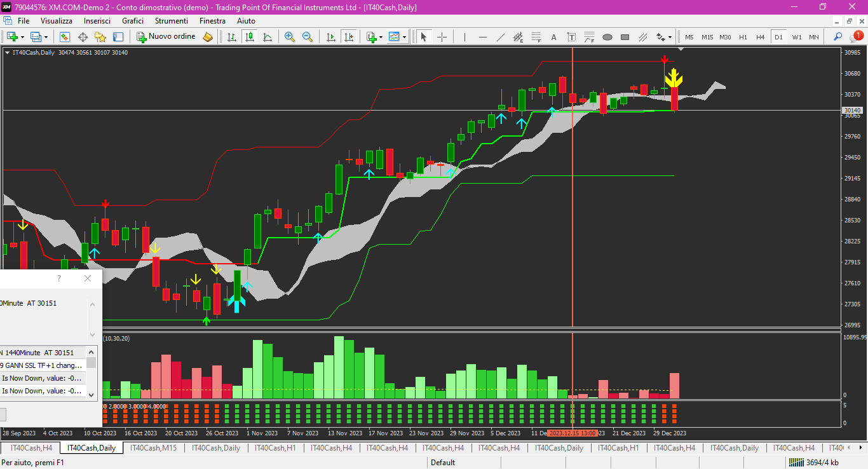The height and width of the screenshot is (469, 868).
Task: Set timeframe to M5
Action: point(689,37)
